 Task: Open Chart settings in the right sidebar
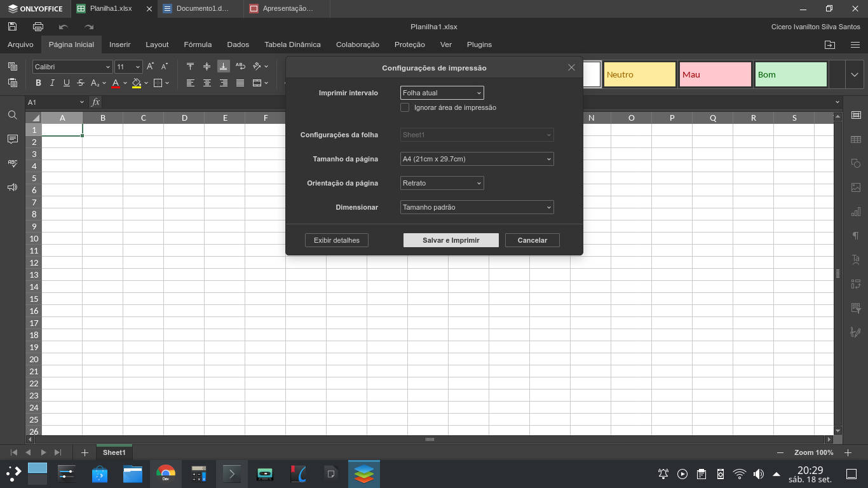tap(856, 210)
